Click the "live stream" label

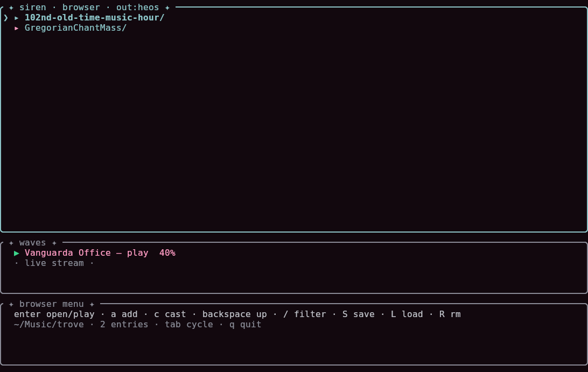pyautogui.click(x=54, y=263)
